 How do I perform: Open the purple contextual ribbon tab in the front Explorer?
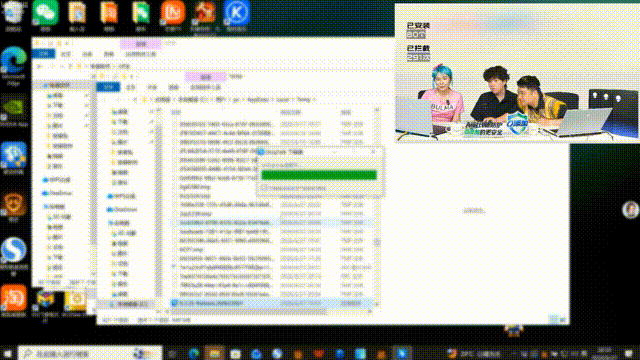pos(206,77)
